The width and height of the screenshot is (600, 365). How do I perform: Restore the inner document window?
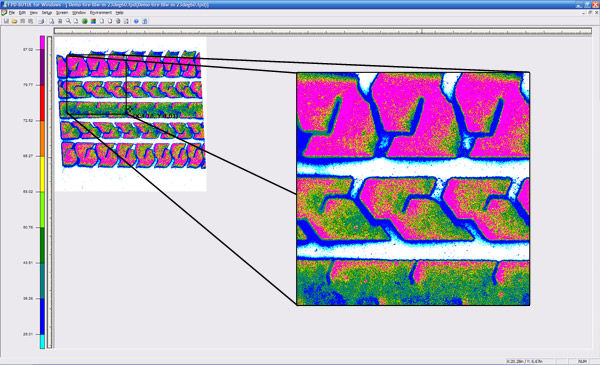pos(590,13)
